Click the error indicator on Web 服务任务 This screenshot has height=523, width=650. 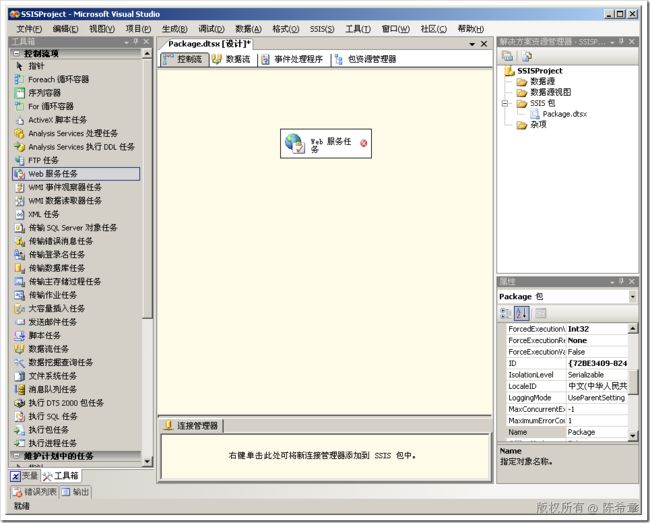coord(364,143)
